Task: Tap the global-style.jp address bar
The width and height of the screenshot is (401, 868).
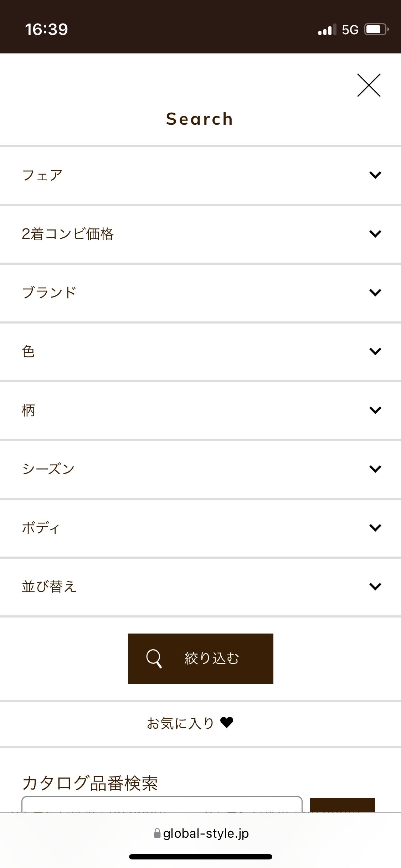Action: (x=206, y=833)
